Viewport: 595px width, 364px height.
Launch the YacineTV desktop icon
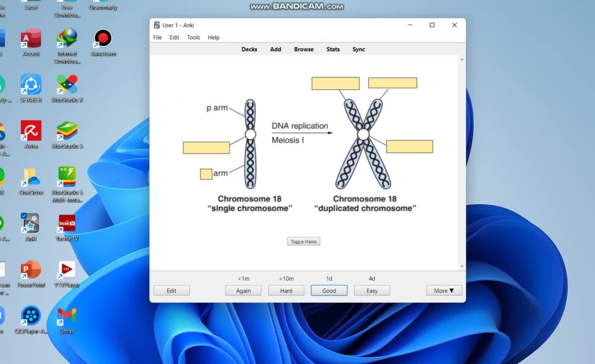67,227
